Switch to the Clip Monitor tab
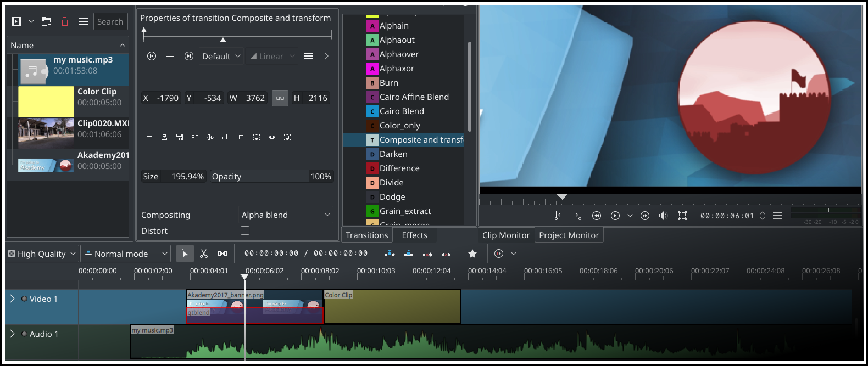The width and height of the screenshot is (868, 366). click(x=506, y=235)
